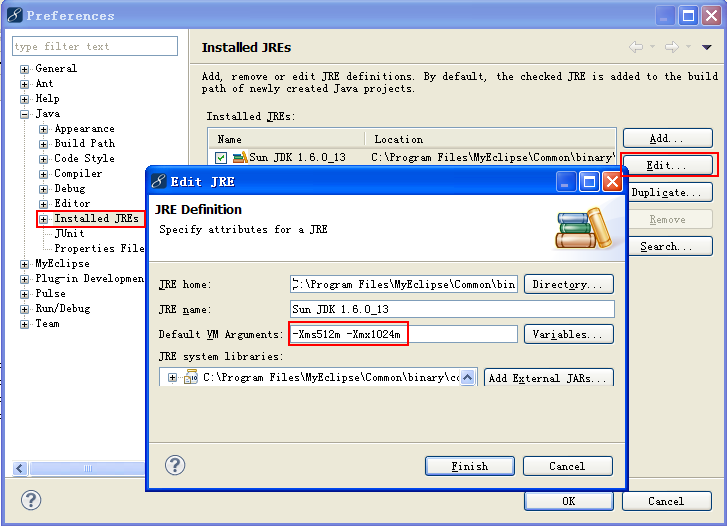Click Cancel in Edit JRE dialog
The height and width of the screenshot is (526, 727).
pyautogui.click(x=568, y=466)
